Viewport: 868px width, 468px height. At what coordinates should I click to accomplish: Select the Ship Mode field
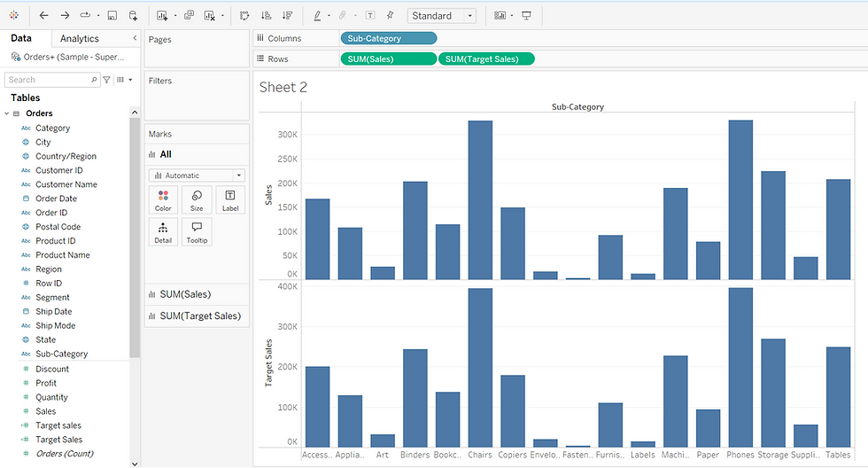55,325
